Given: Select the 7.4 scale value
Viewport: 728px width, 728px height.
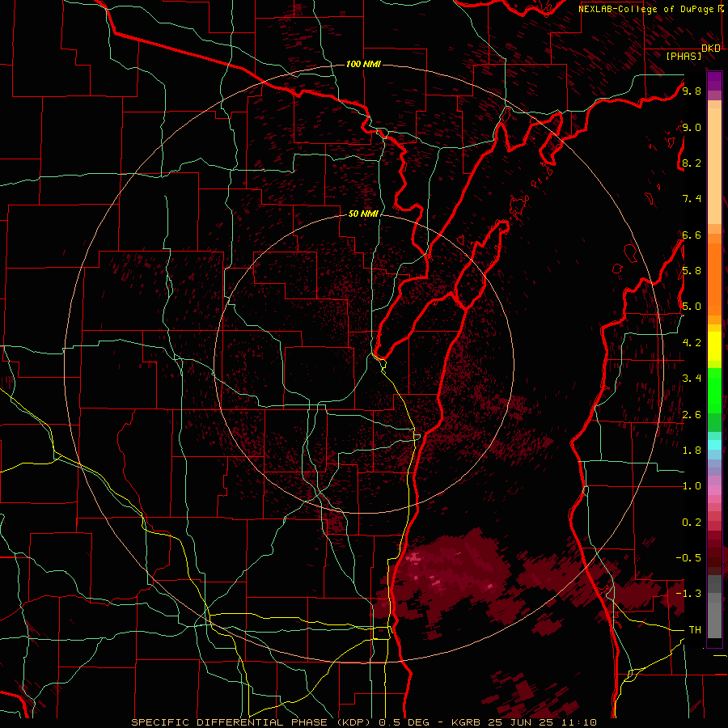Looking at the screenshot, I should tap(692, 199).
